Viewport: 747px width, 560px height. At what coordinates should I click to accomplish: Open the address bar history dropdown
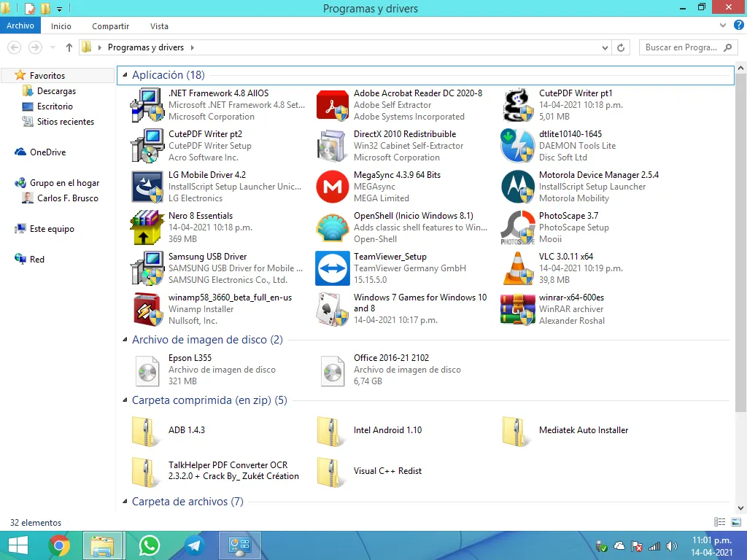click(605, 47)
